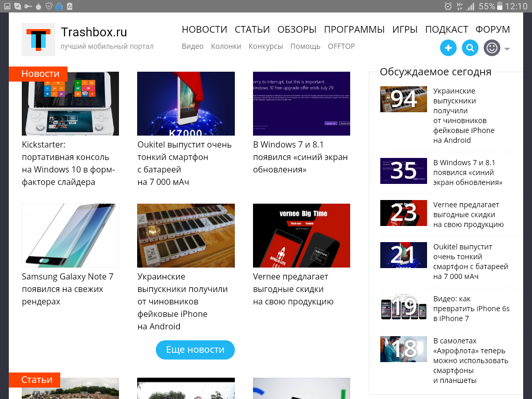
Task: Open the Oukitel K7000 news thumbnail
Action: click(x=186, y=103)
